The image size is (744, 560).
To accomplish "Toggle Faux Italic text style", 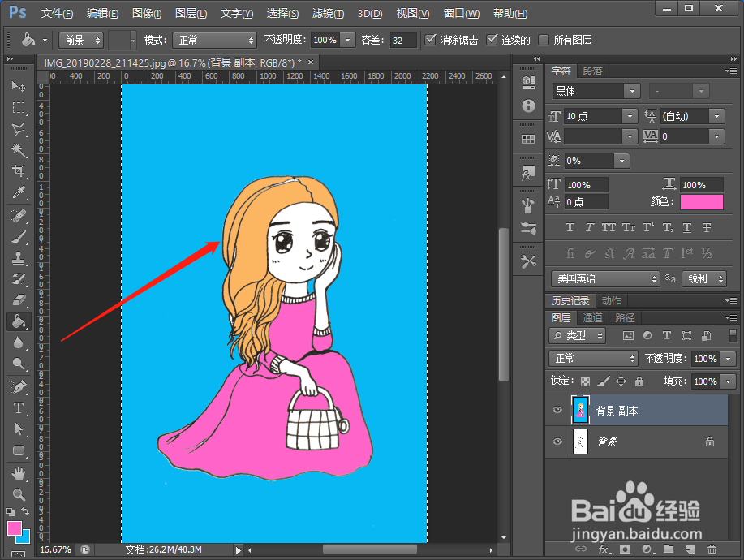I will pyautogui.click(x=589, y=228).
